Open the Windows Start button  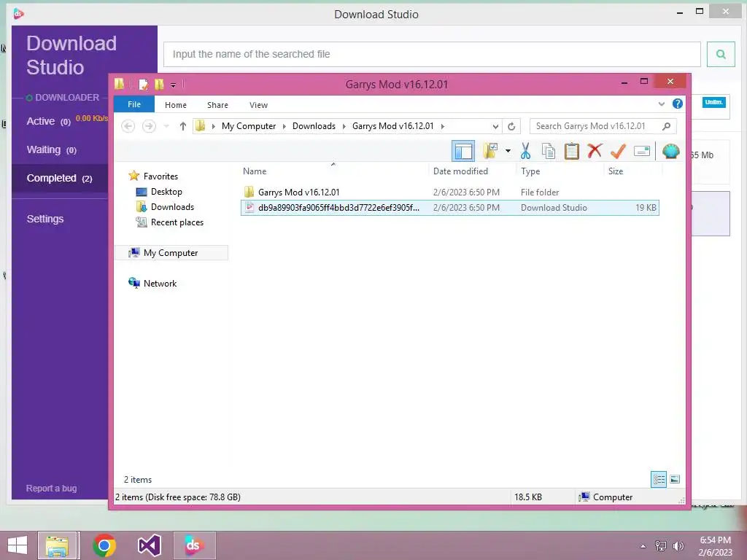click(x=18, y=545)
